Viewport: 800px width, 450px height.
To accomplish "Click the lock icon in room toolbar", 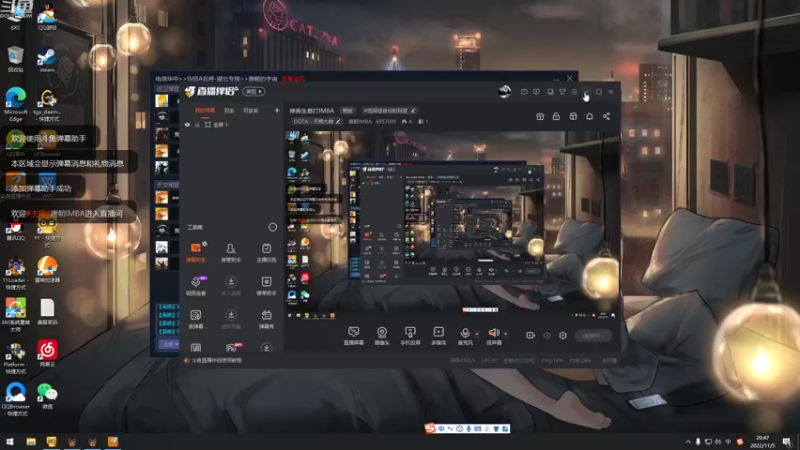I will coord(556,116).
